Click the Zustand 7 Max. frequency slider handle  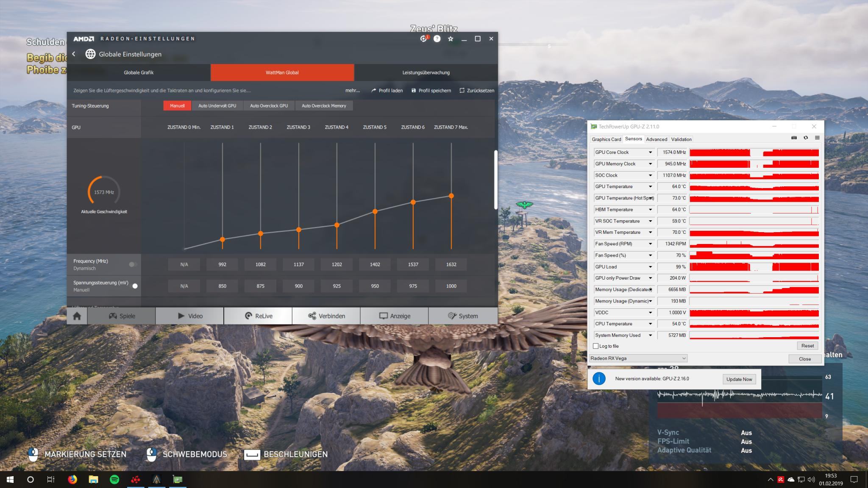tap(451, 196)
